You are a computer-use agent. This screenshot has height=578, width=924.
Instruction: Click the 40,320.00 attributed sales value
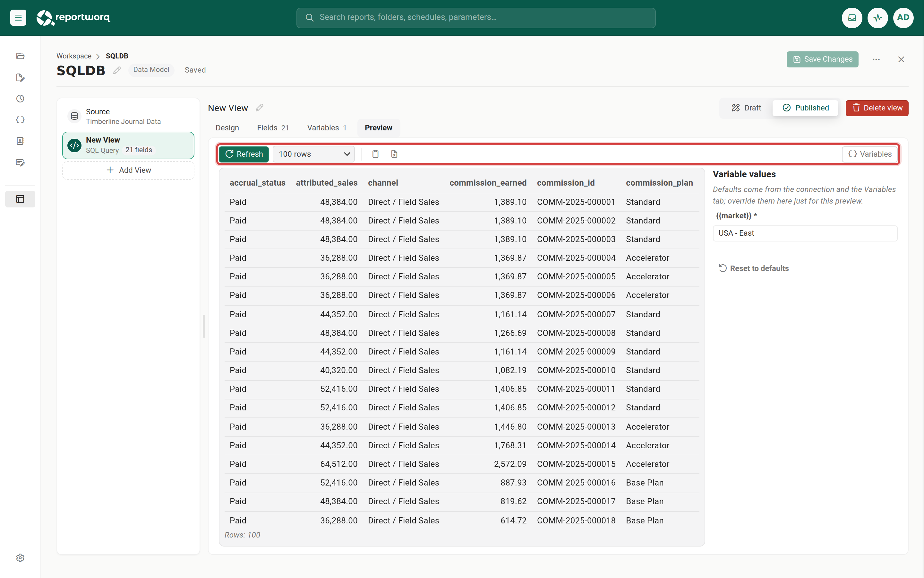[x=339, y=371]
